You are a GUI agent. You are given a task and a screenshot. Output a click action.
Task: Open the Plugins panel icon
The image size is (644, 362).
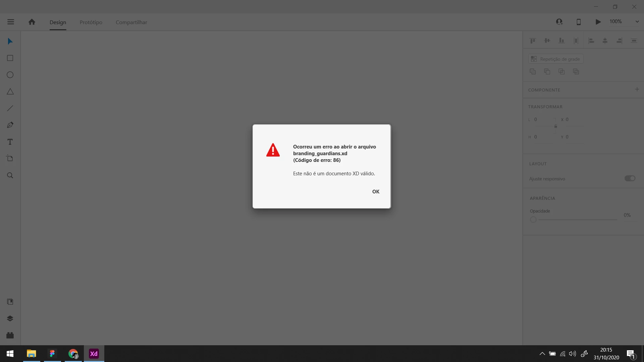point(10,336)
